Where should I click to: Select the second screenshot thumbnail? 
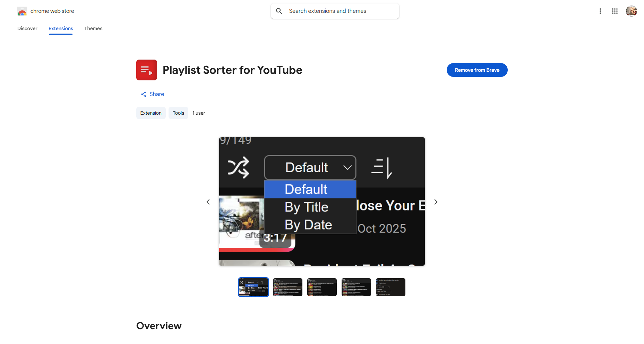(287, 287)
